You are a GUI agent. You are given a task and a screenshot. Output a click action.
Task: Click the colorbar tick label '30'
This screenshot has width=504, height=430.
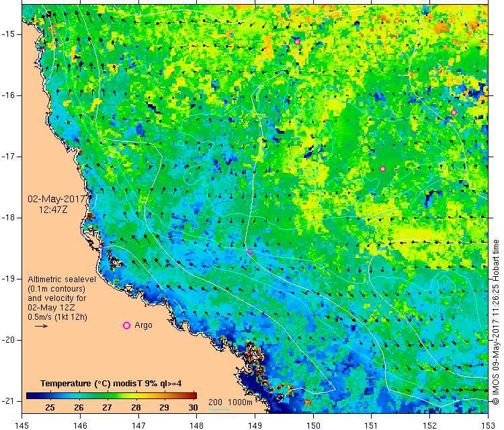click(193, 408)
